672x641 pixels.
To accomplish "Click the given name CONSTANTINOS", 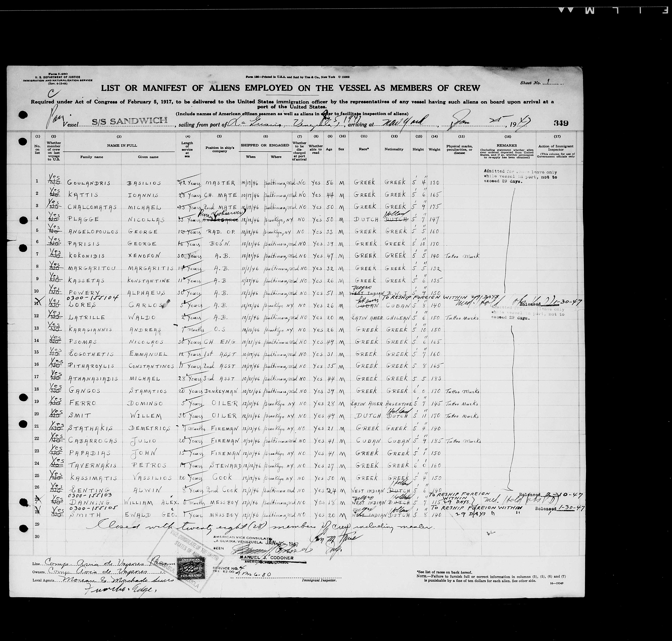I will [151, 366].
